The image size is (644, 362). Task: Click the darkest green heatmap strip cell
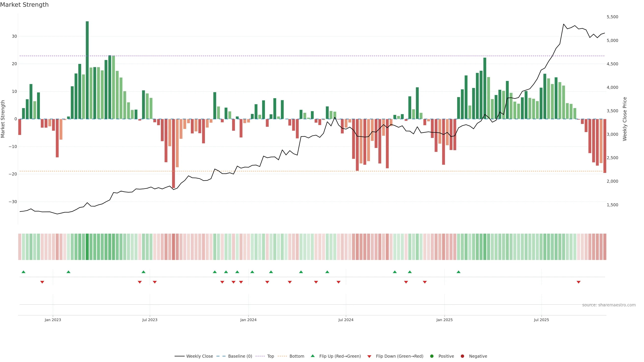[x=87, y=247]
